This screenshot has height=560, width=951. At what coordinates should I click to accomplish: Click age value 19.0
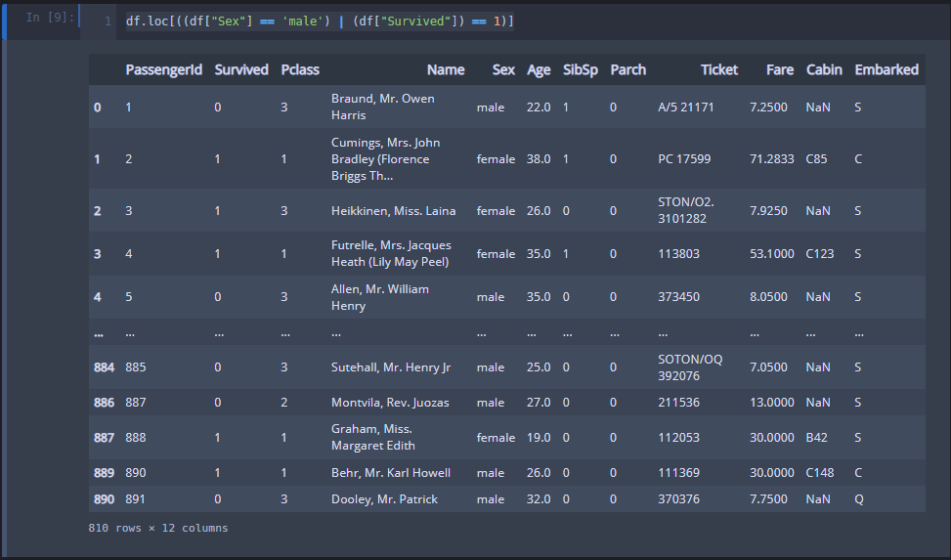pyautogui.click(x=539, y=438)
